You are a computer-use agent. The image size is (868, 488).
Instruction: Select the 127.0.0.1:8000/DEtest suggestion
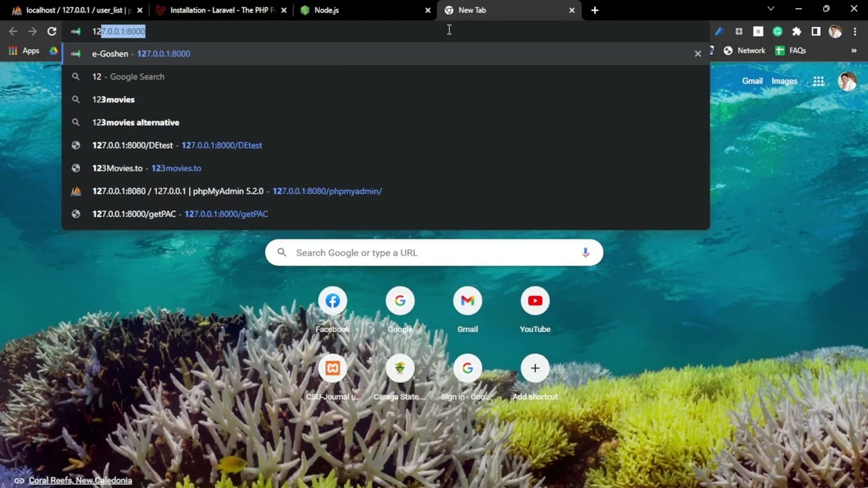point(385,145)
